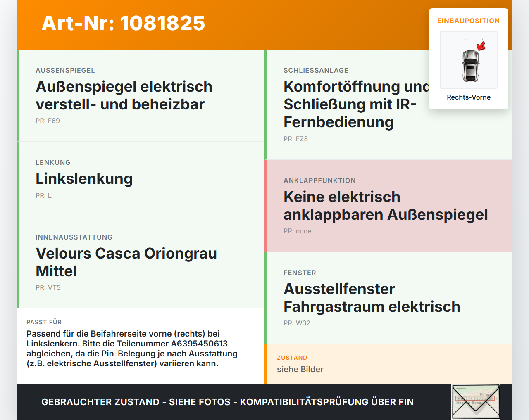Image resolution: width=529 pixels, height=420 pixels.
Task: Open the vehicle registration thumbnail in the footer
Action: [x=476, y=402]
